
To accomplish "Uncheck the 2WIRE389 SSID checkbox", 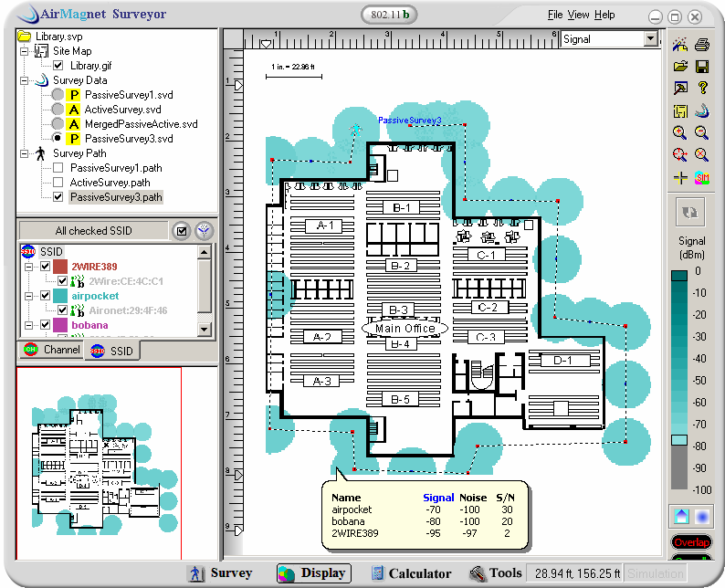I will [x=45, y=267].
